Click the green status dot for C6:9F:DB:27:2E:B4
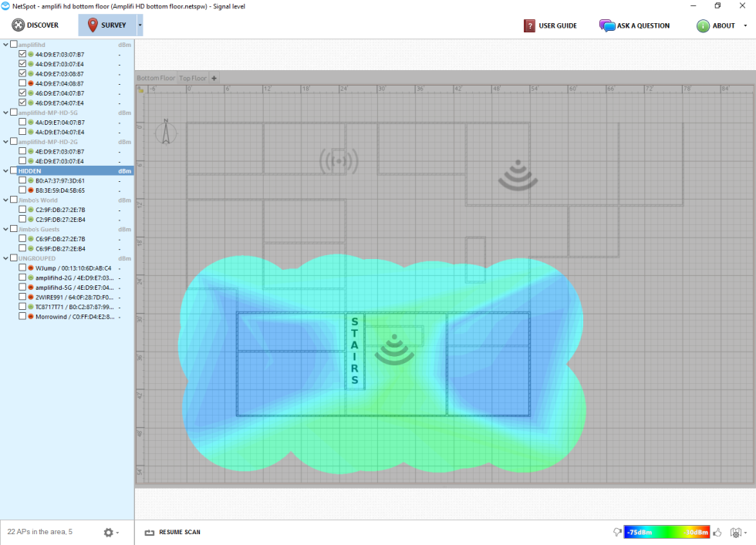 [x=30, y=249]
